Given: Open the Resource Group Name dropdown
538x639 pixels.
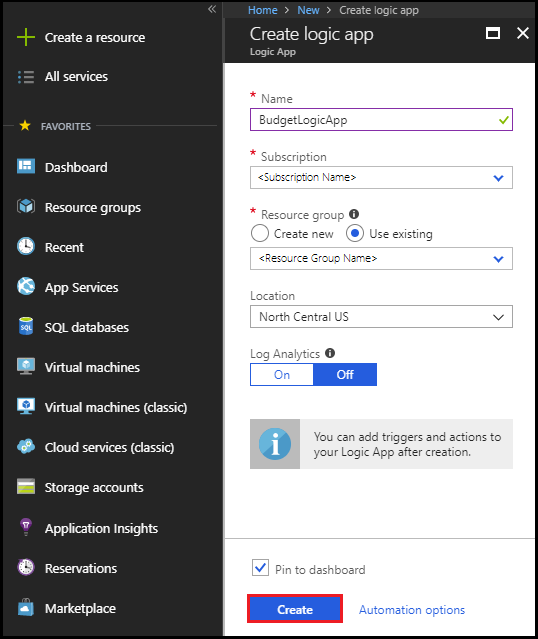Looking at the screenshot, I should click(x=381, y=258).
